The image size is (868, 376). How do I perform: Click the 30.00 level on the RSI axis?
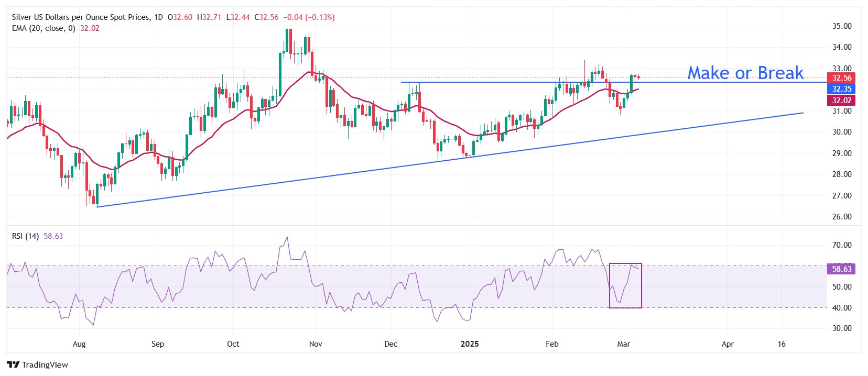(842, 328)
